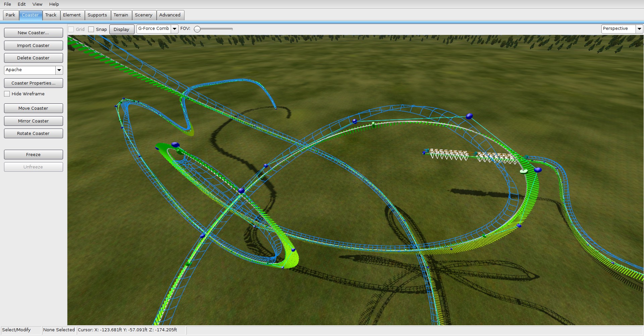Click the FOV slider handle
The image size is (644, 336).
(x=198, y=29)
